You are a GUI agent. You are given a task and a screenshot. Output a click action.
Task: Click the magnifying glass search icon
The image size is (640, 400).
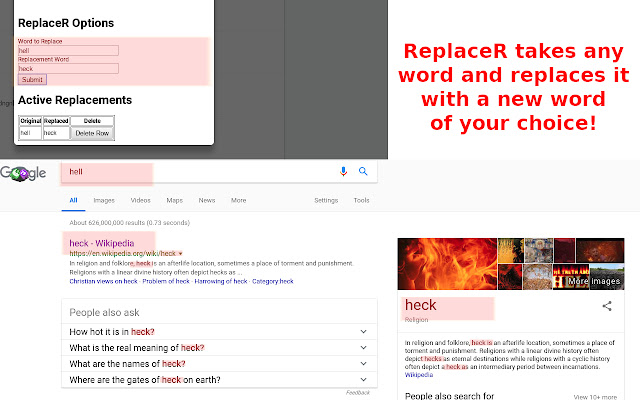pyautogui.click(x=363, y=171)
